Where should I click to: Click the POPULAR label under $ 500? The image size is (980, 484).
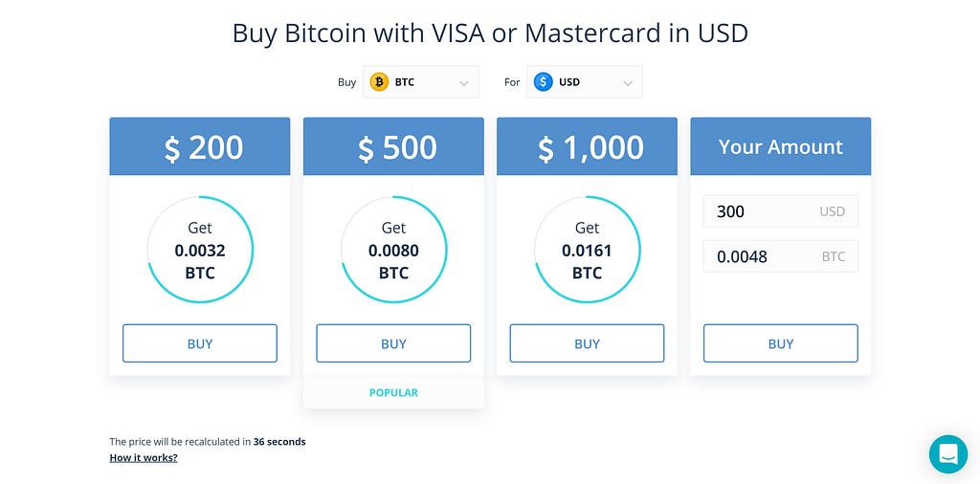(x=393, y=393)
